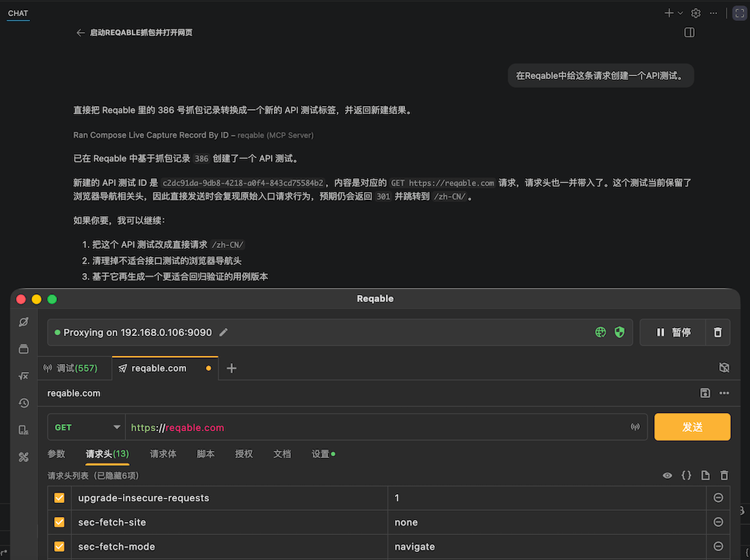The width and height of the screenshot is (750, 560).
Task: Open the GET method dropdown
Action: [x=86, y=427]
